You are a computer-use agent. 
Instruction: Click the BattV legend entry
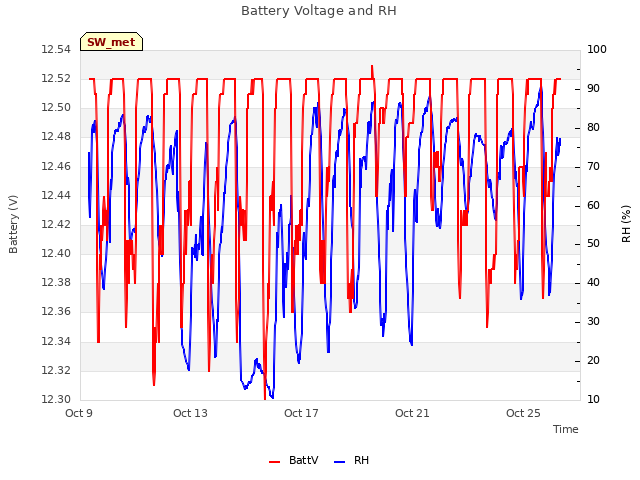(293, 460)
